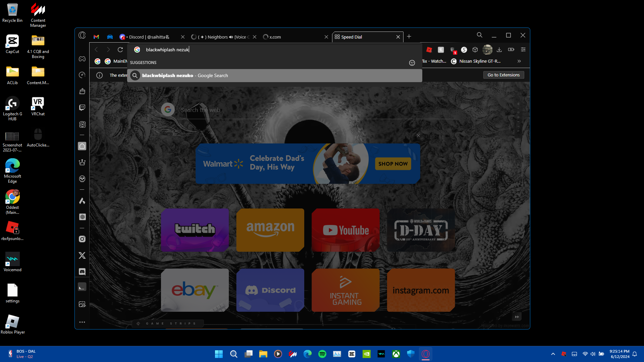Click the battery saver toolbar icon

(x=511, y=50)
